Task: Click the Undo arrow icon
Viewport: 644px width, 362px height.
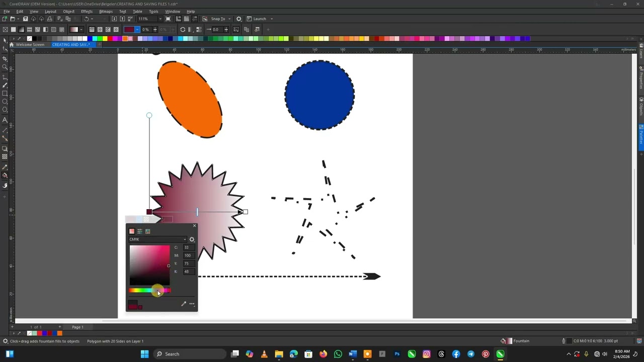Action: click(x=86, y=19)
